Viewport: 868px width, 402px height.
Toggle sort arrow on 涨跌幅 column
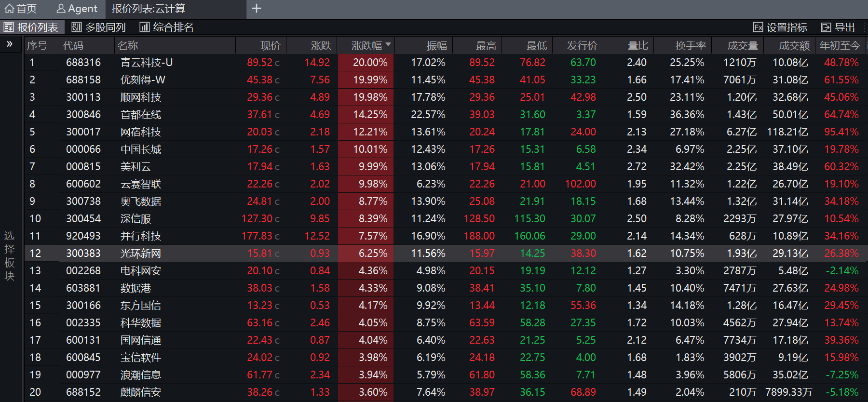click(388, 45)
